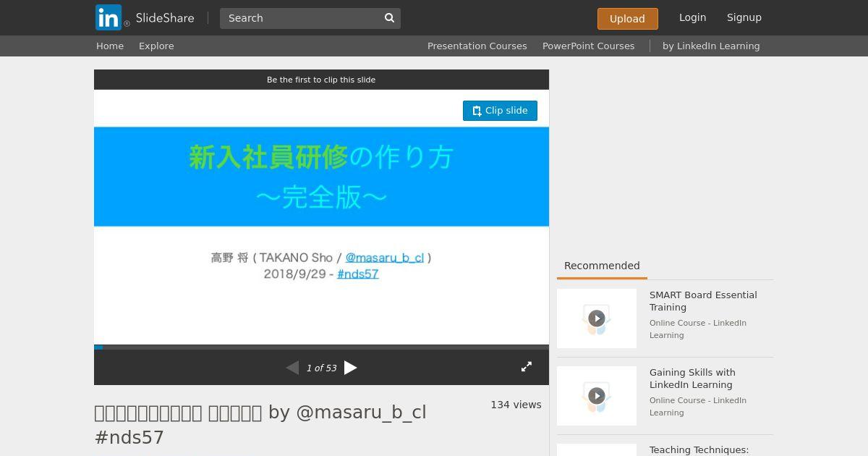Go to previous slide arrow

292,368
